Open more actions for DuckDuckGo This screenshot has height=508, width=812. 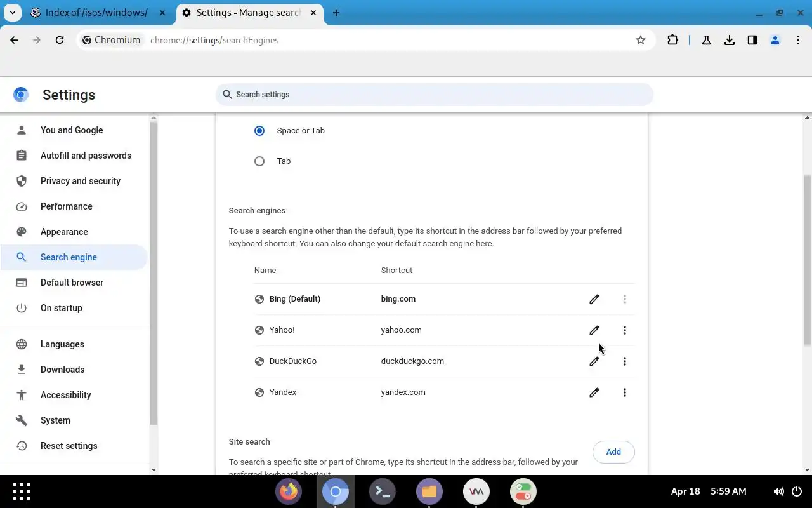pos(624,361)
